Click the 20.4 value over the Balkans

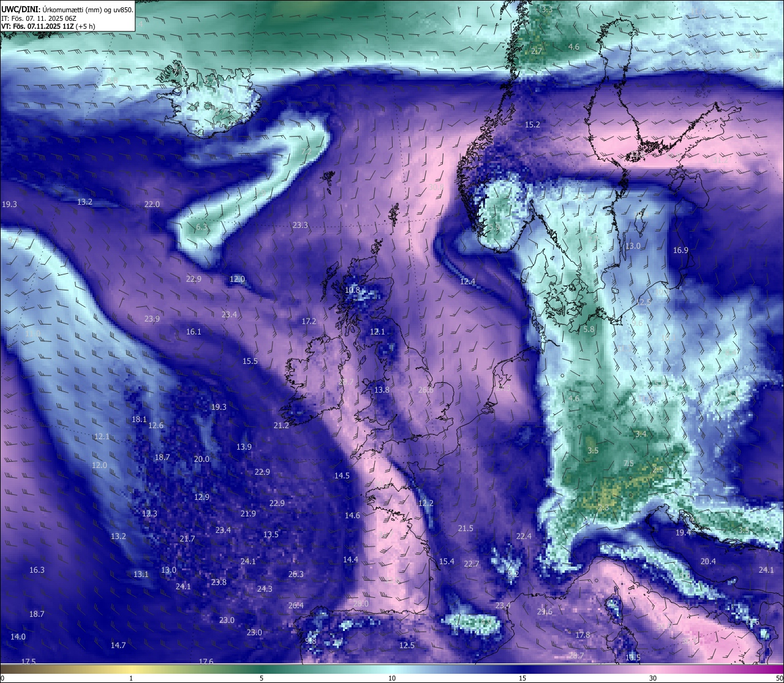click(x=708, y=561)
